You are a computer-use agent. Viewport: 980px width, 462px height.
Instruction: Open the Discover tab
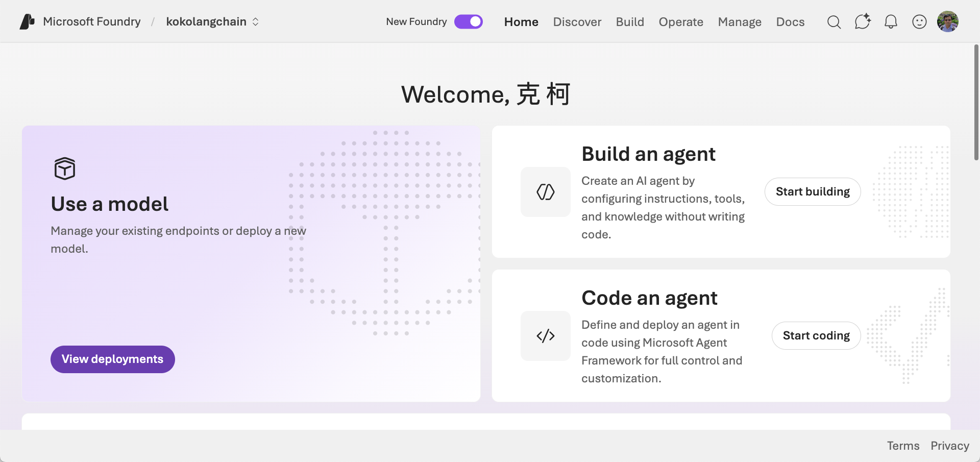pos(577,22)
